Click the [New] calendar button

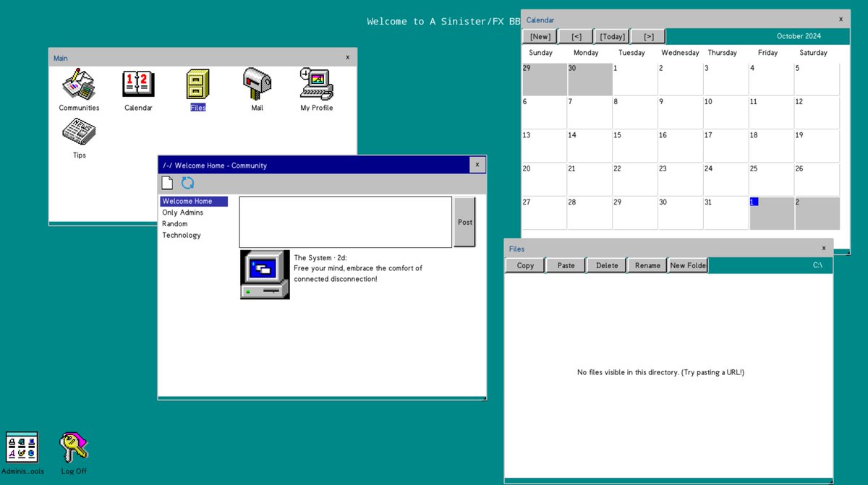point(540,36)
